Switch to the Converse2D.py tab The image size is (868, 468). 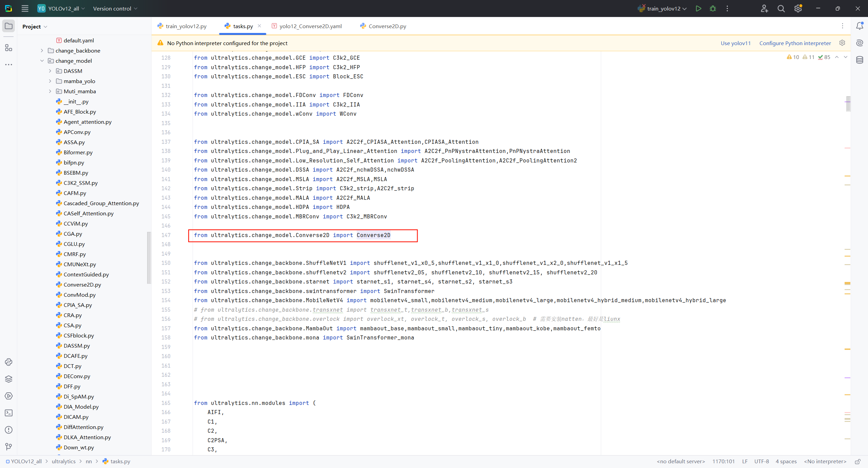[387, 26]
